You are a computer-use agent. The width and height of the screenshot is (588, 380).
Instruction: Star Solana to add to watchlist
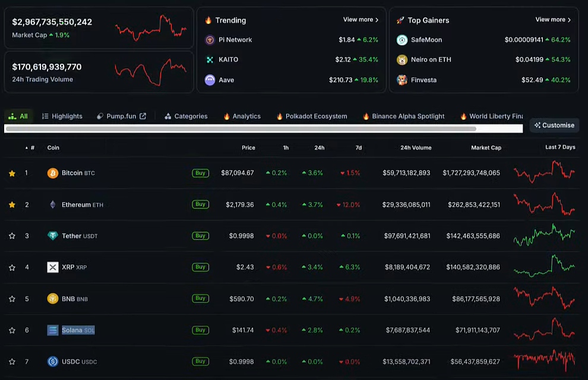click(12, 330)
